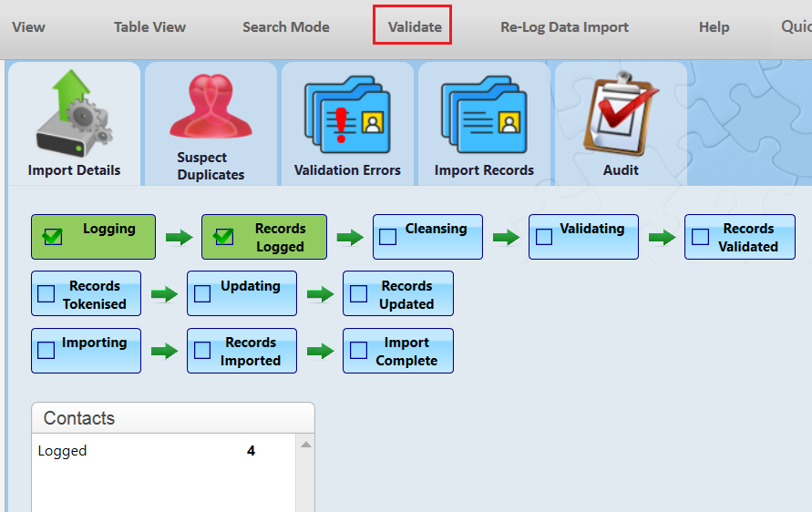Tick the Validating stage checkbox
Viewport: 812px width, 512px height.
coord(544,237)
